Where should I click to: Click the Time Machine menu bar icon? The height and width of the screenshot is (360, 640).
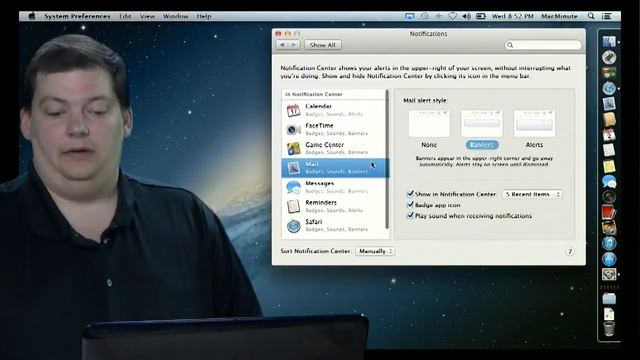point(424,16)
